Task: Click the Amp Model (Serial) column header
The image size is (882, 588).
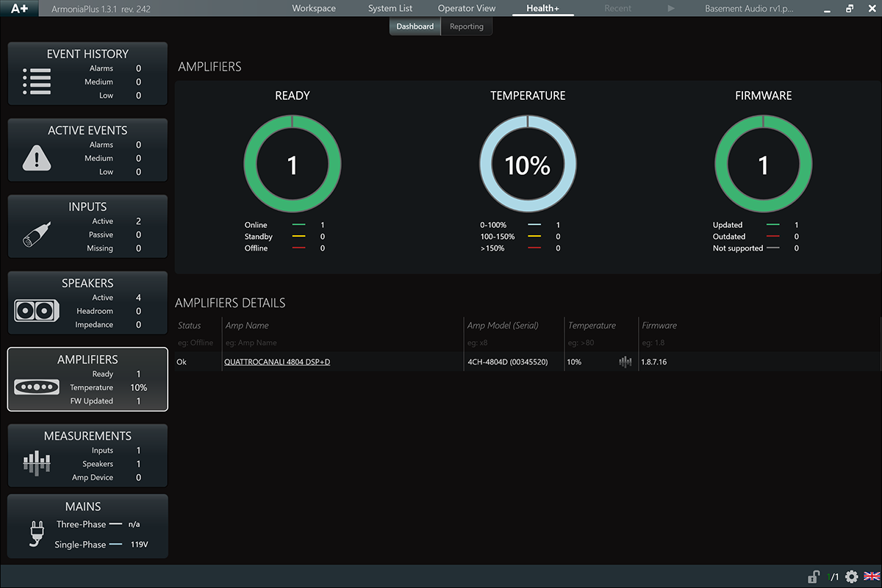Action: (x=503, y=326)
